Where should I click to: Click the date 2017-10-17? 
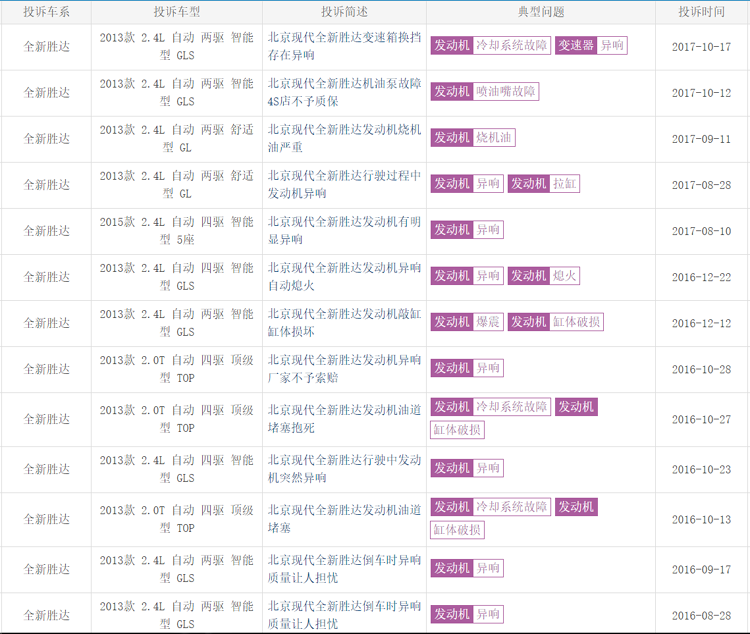coord(701,47)
